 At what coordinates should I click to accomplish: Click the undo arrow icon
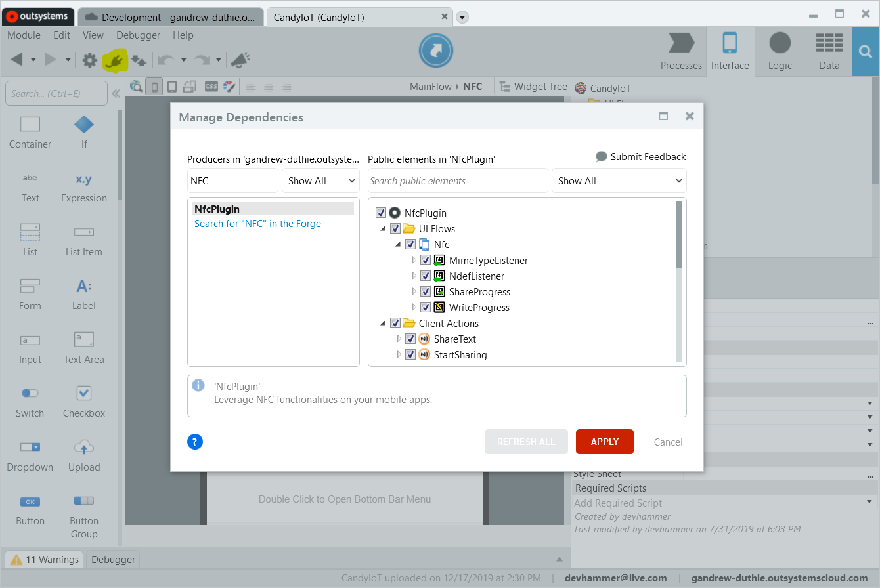pos(166,60)
